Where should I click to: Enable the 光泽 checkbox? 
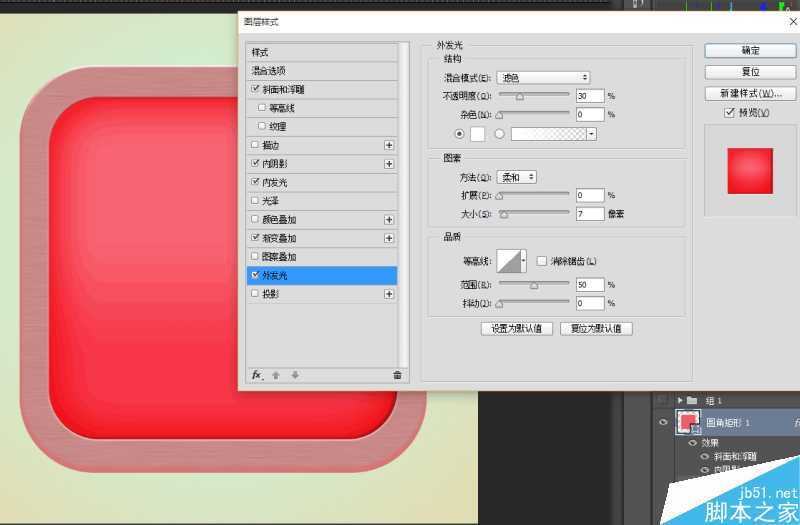coord(255,201)
